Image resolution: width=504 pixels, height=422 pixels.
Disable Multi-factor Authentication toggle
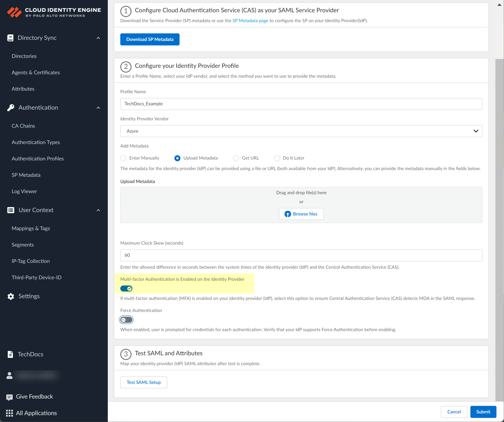tap(126, 289)
